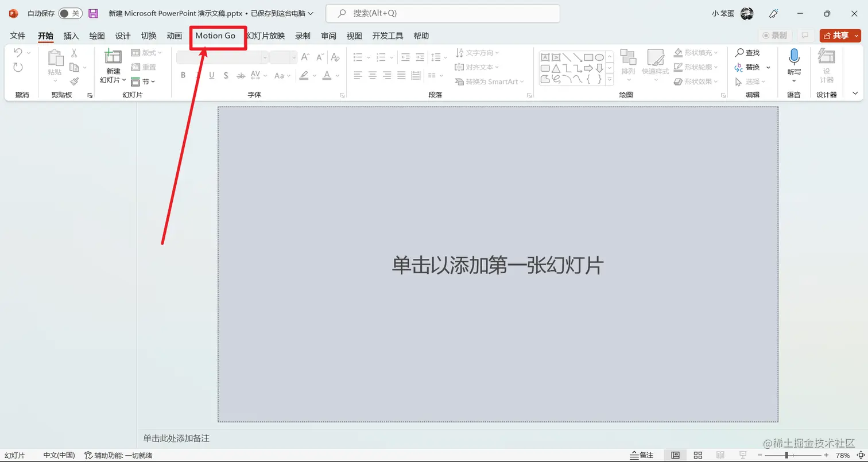868x462 pixels.
Task: Switch to the 插入 Insert tab
Action: point(71,36)
